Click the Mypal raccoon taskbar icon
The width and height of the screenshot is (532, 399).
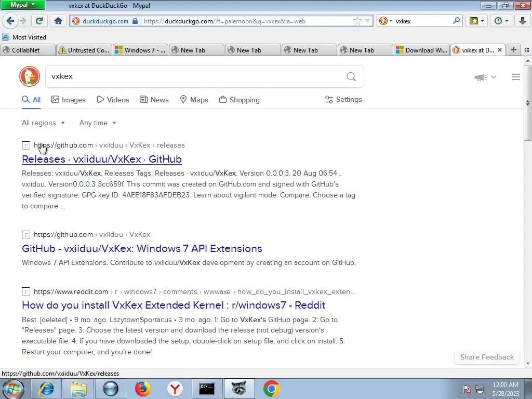pyautogui.click(x=239, y=389)
